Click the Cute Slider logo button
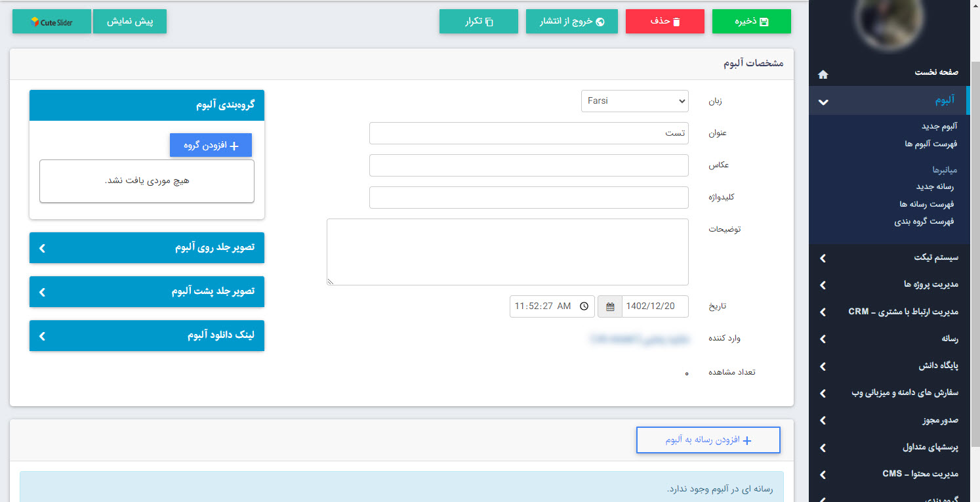Viewport: 980px width, 502px height. pyautogui.click(x=52, y=22)
